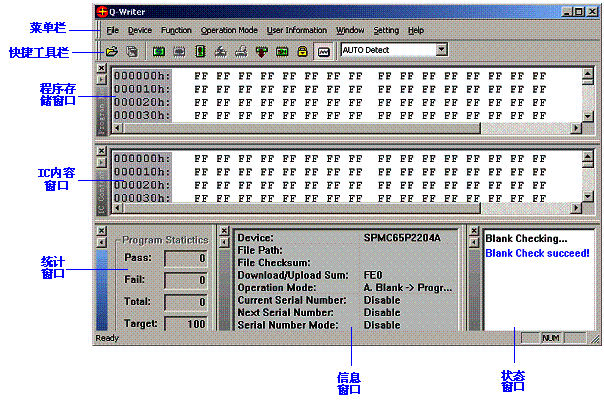Viewport: 604px width, 403px height.
Task: Close the Program Statistics panel
Action: tap(100, 230)
